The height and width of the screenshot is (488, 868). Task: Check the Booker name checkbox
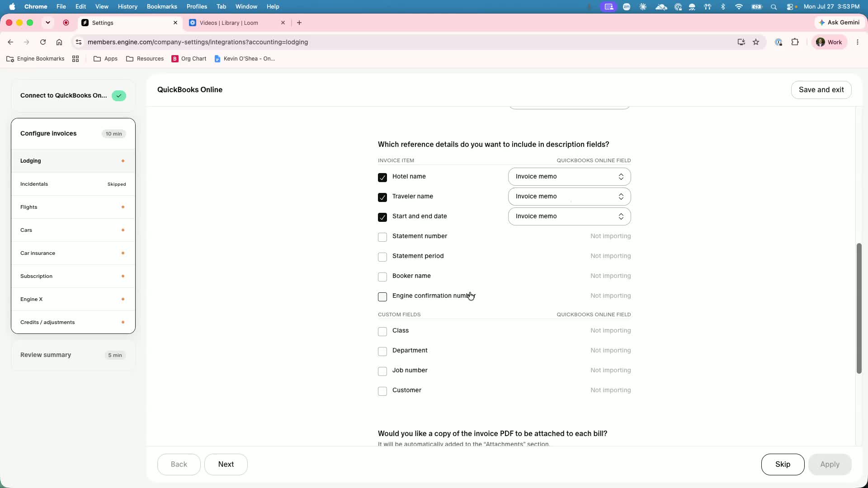tap(382, 277)
